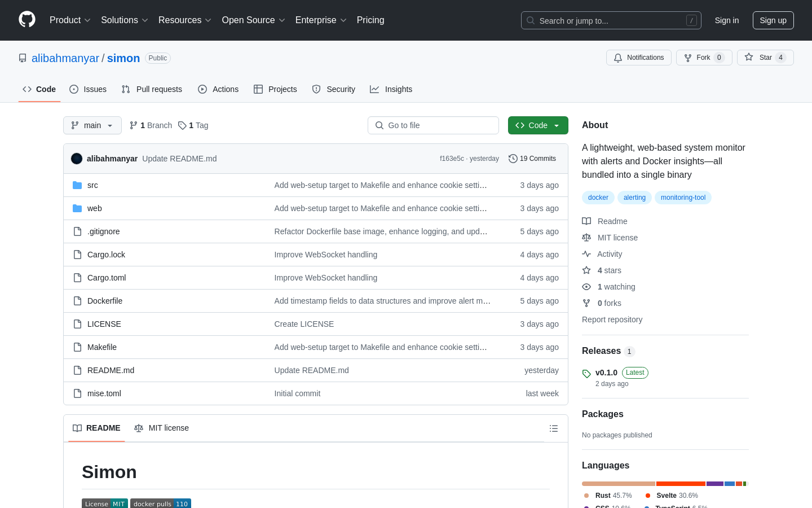Open the Svelte 30.6% language link
The height and width of the screenshot is (508, 812).
[672, 496]
